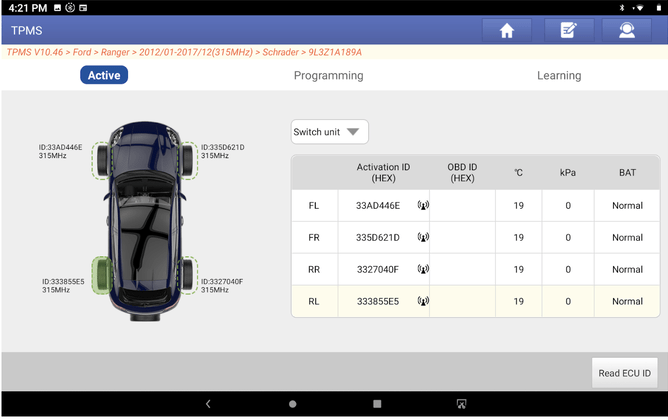Click activation ID 3327040F in table
The image size is (668, 420).
click(x=378, y=270)
